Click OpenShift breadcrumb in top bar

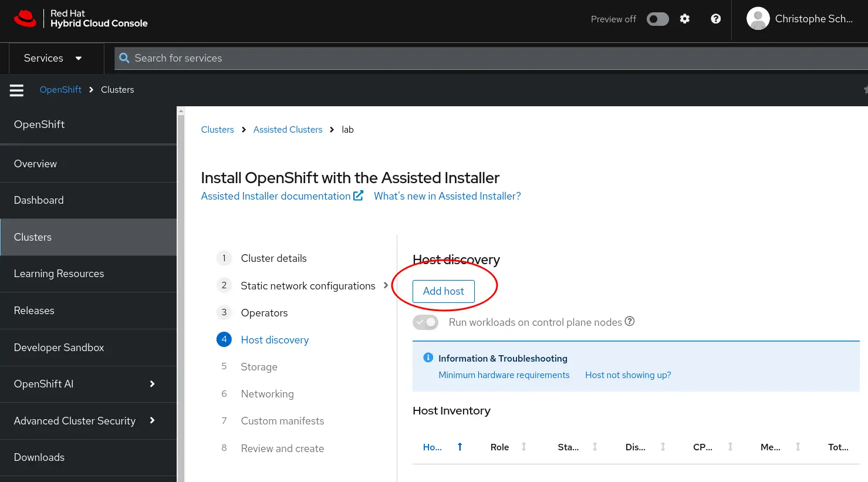pos(60,90)
